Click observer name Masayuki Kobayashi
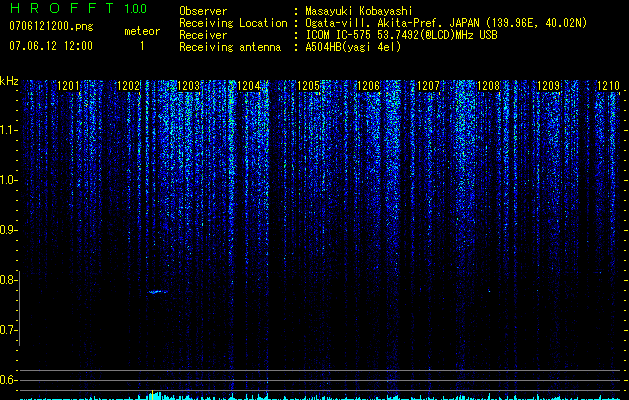629x400 pixels. (359, 11)
